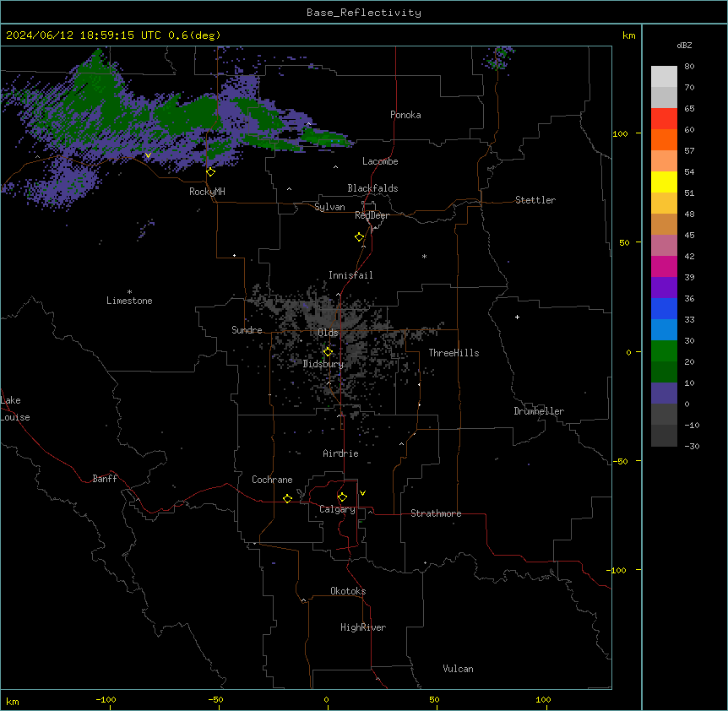The image size is (728, 711).
Task: Click the yellow diamond marker below Cochrane
Action: pyautogui.click(x=287, y=498)
